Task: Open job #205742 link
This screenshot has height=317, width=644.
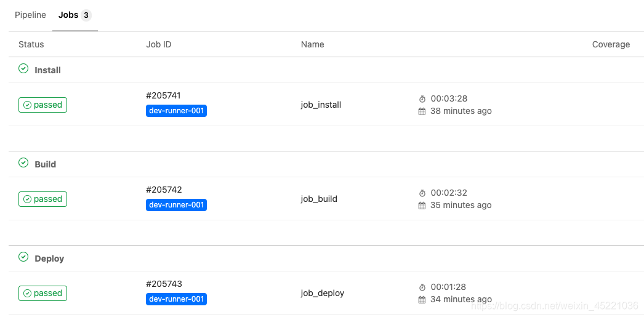Action: pos(164,190)
